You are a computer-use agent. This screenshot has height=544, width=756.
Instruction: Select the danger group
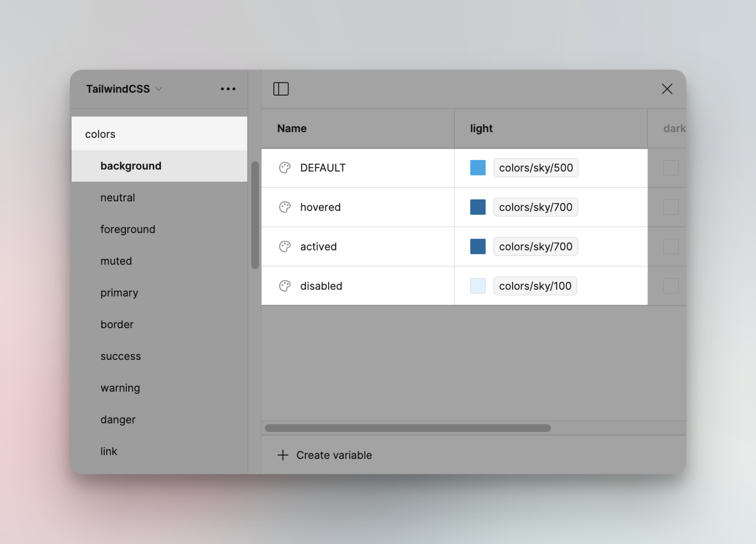tap(159, 420)
